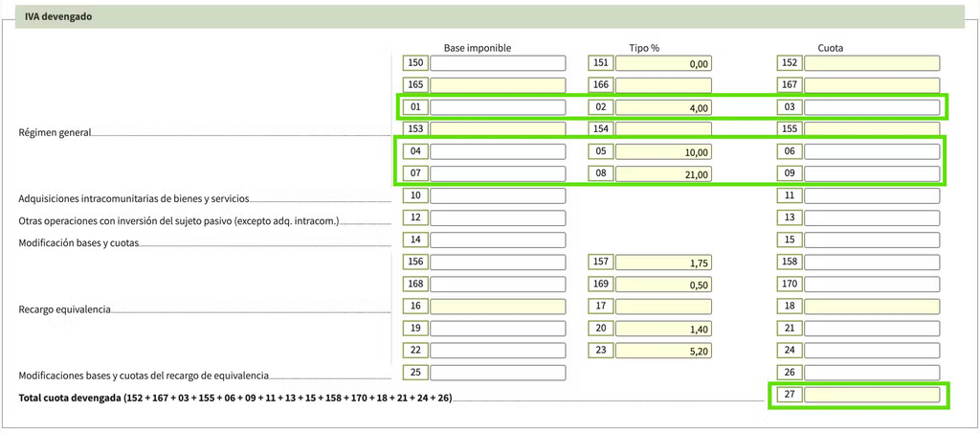
Task: Click Modificaciones bases y cuotas del recargo label
Action: 144,376
